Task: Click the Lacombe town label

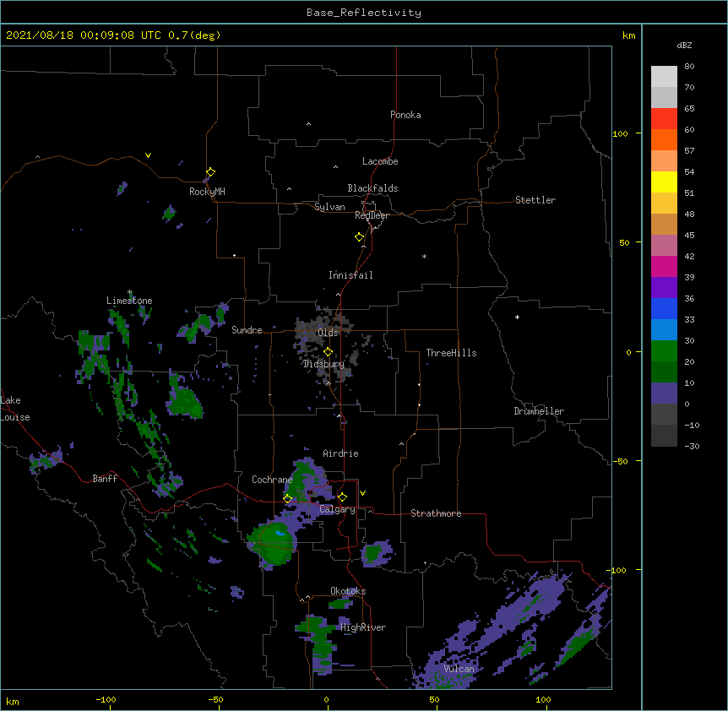Action: [x=380, y=161]
